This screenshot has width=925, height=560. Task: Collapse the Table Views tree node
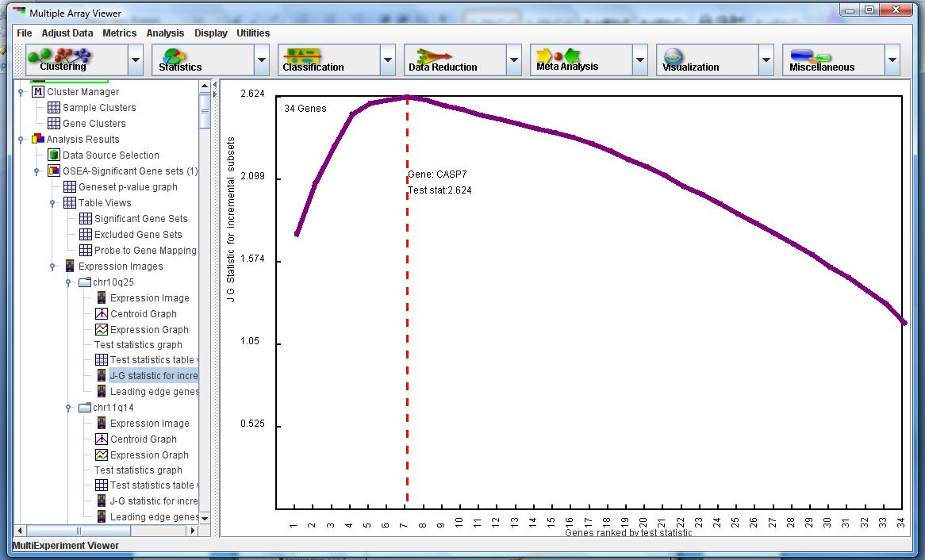pyautogui.click(x=53, y=203)
